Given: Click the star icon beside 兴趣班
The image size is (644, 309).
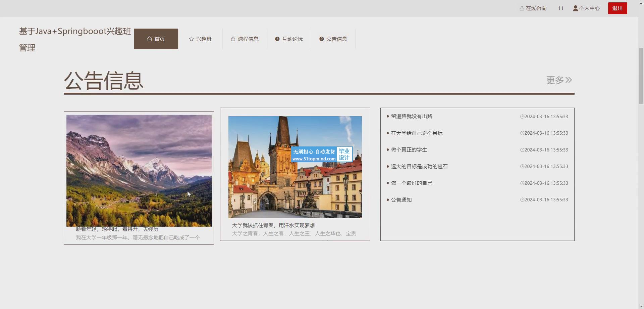Looking at the screenshot, I should point(191,39).
